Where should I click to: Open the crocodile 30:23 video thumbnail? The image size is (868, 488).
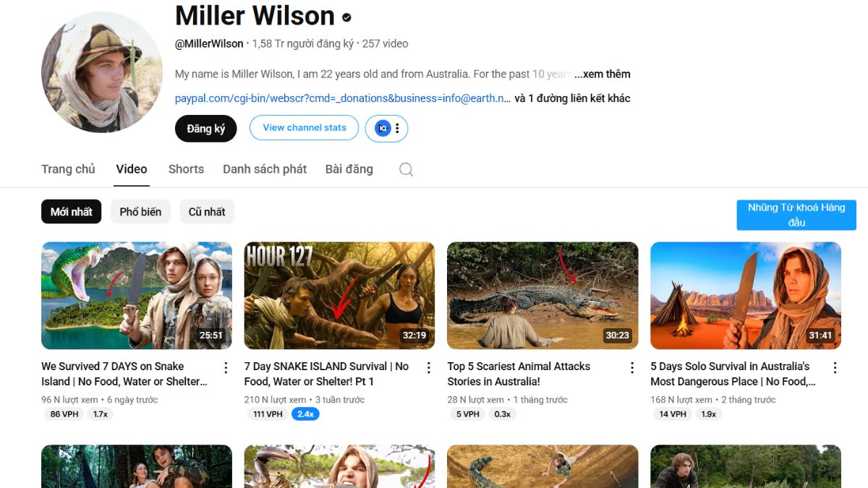click(543, 296)
